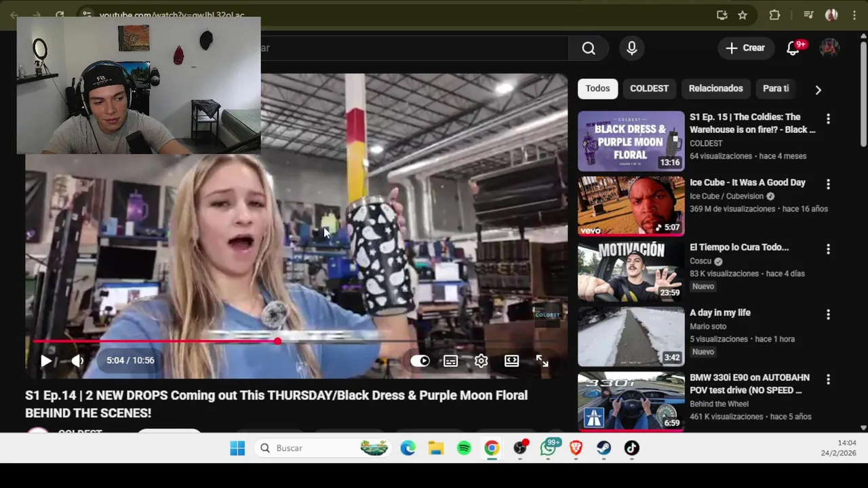Open OBS Studio from taskbar
The height and width of the screenshot is (488, 868).
[520, 448]
